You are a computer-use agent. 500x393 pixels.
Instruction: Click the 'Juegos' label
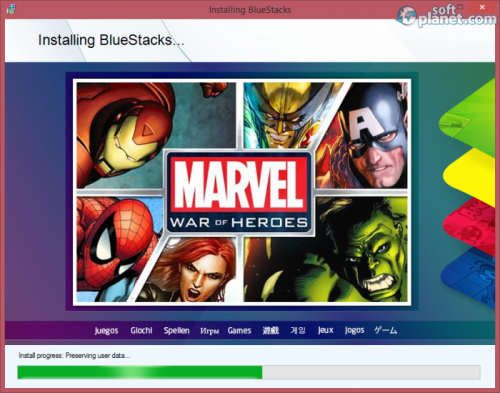pos(106,330)
